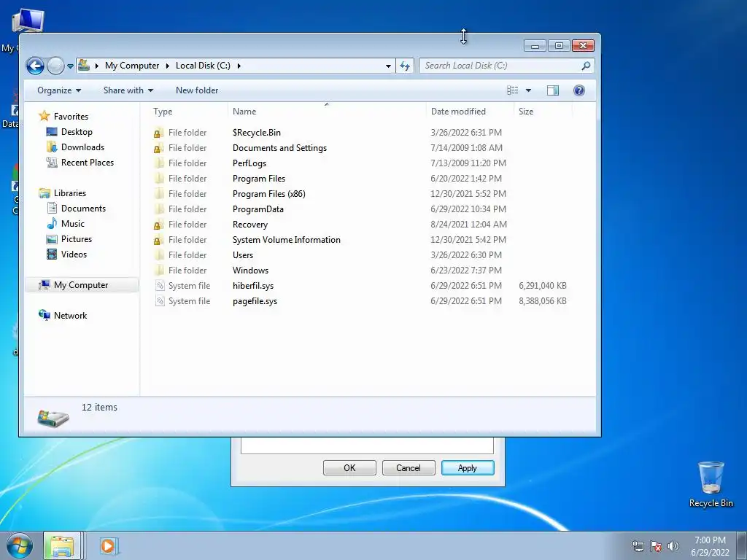Click the locked folder icon of $Recycle.Bin
This screenshot has height=560, width=747.
pyautogui.click(x=159, y=133)
